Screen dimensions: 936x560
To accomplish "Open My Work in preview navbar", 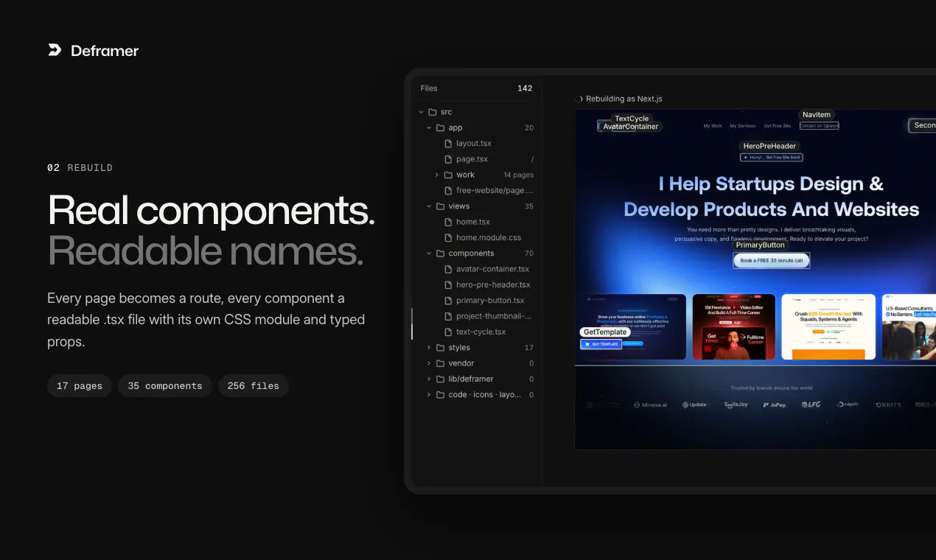I will tap(713, 126).
